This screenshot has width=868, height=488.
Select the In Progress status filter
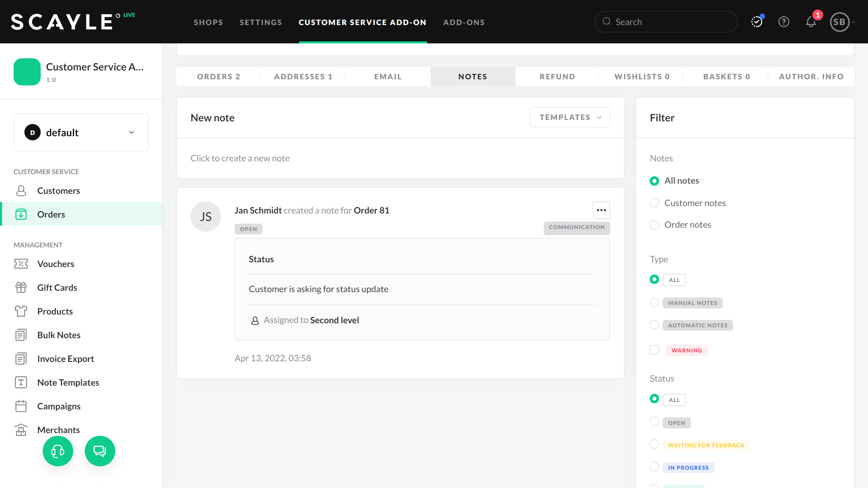(654, 467)
